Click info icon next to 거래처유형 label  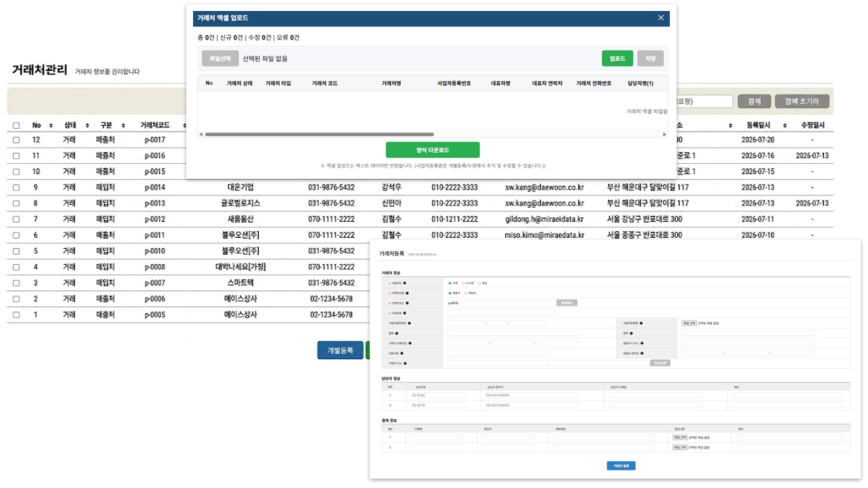tap(407, 293)
